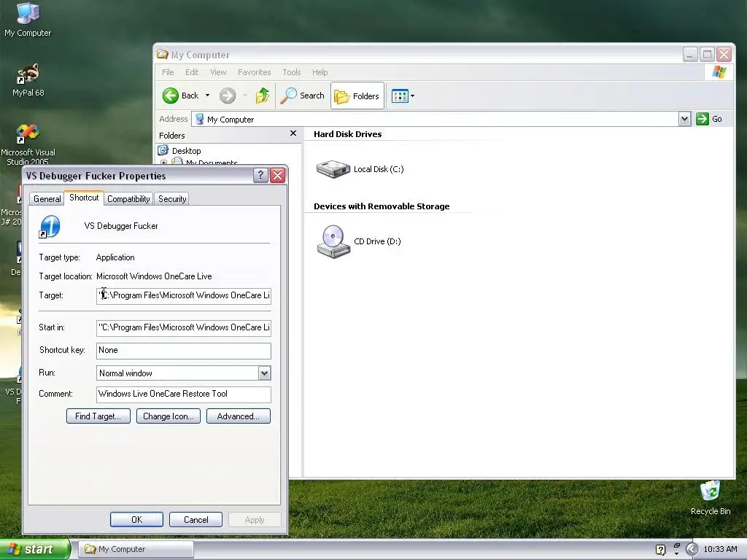The height and width of the screenshot is (560, 747).
Task: Open Search in My Computer toolbar
Action: click(x=302, y=96)
